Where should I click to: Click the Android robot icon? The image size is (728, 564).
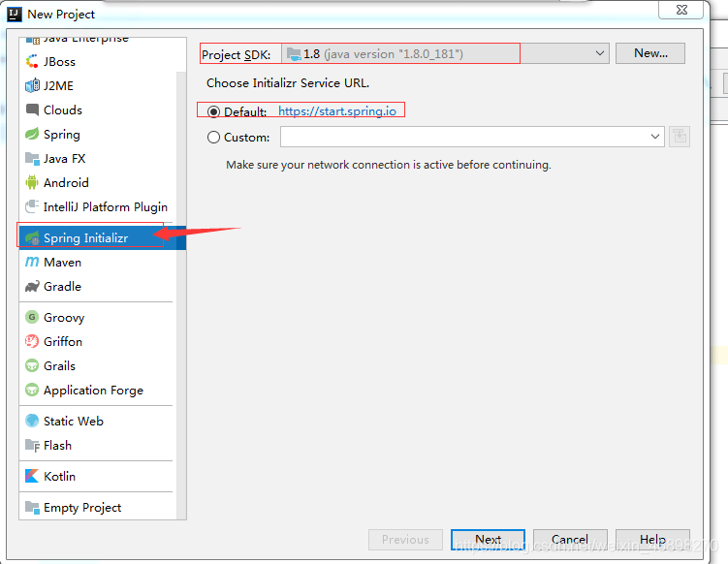coord(32,182)
